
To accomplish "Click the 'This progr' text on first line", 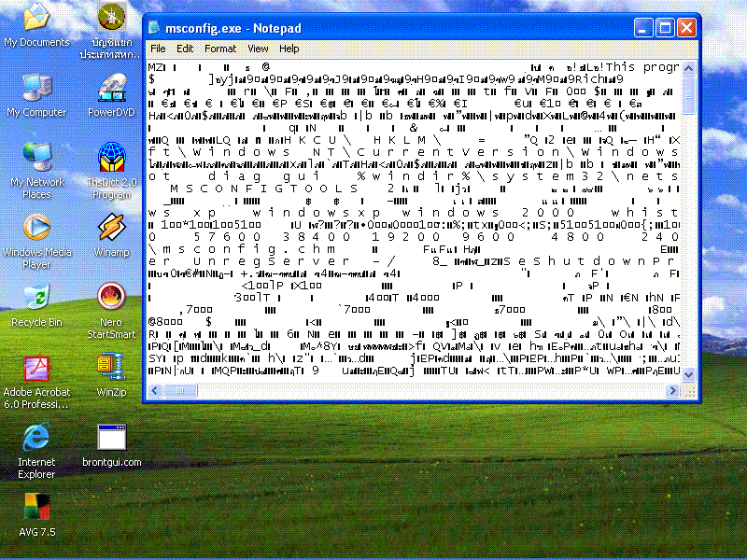I will (642, 67).
